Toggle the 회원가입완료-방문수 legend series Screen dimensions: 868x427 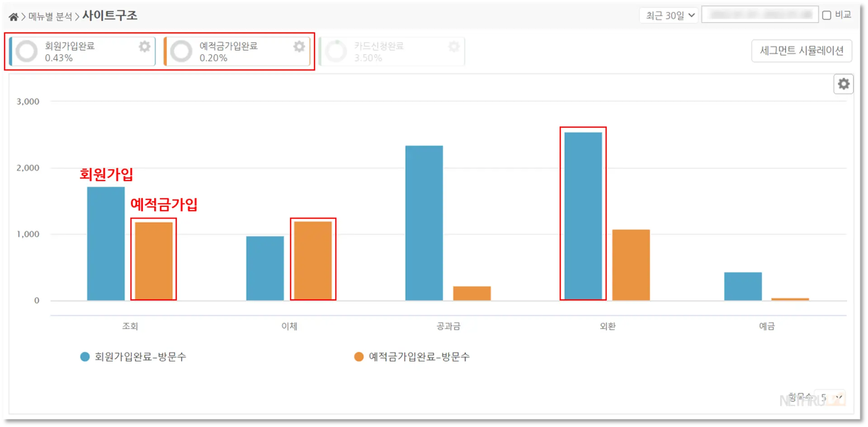(133, 357)
